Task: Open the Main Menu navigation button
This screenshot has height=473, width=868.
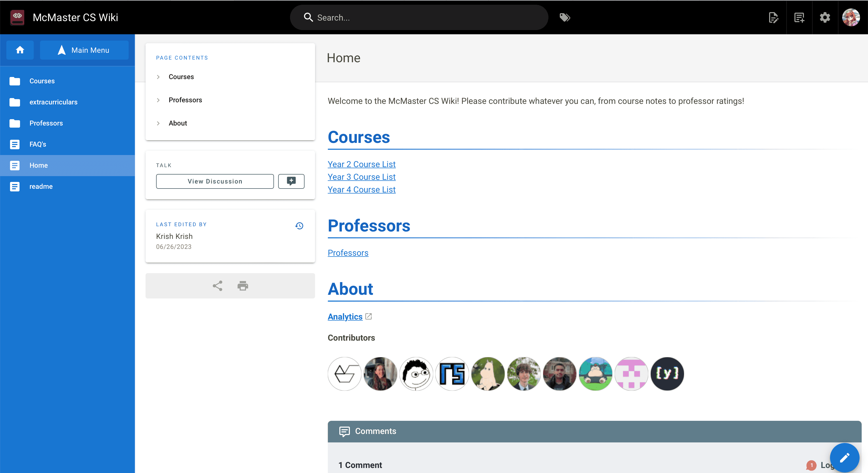Action: pos(84,50)
